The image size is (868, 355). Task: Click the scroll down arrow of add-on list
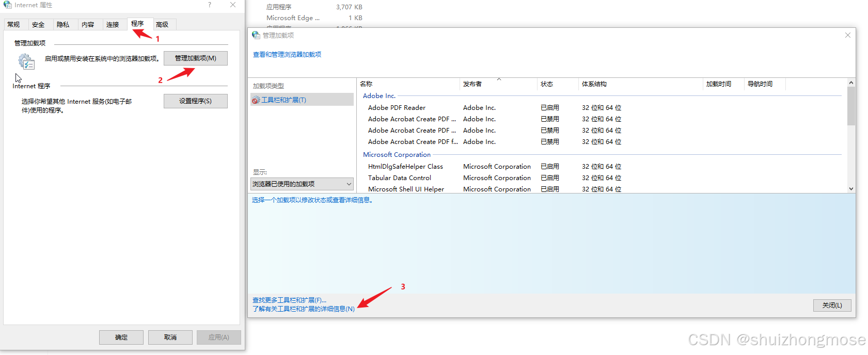click(851, 189)
